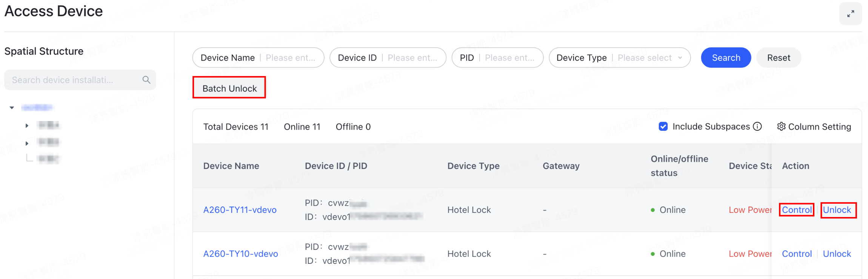Image resolution: width=868 pixels, height=279 pixels.
Task: Click the magnifier icon in device search
Action: (x=146, y=80)
